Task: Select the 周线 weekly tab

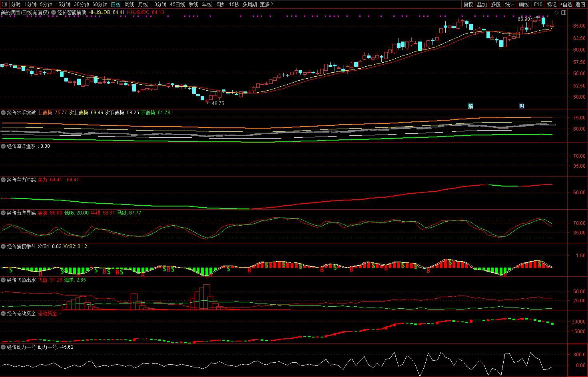Action: pos(130,4)
